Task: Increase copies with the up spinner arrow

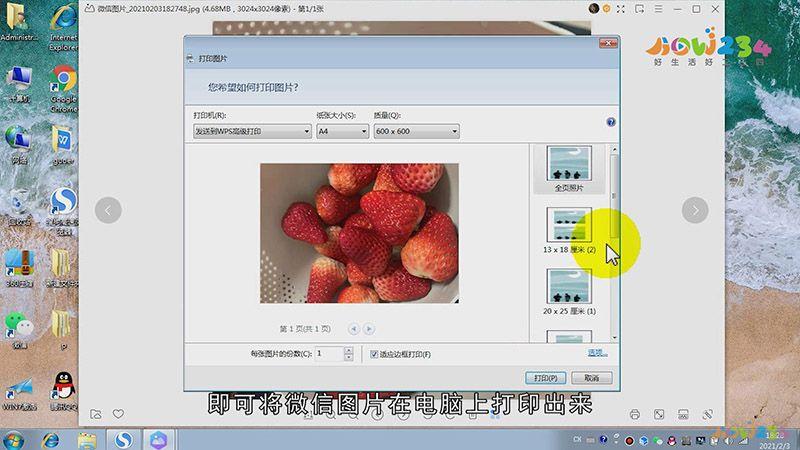Action: point(348,350)
